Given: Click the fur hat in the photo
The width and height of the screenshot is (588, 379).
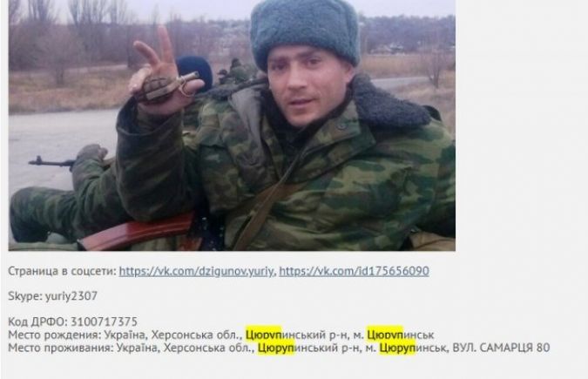Looking at the screenshot, I should 305,32.
